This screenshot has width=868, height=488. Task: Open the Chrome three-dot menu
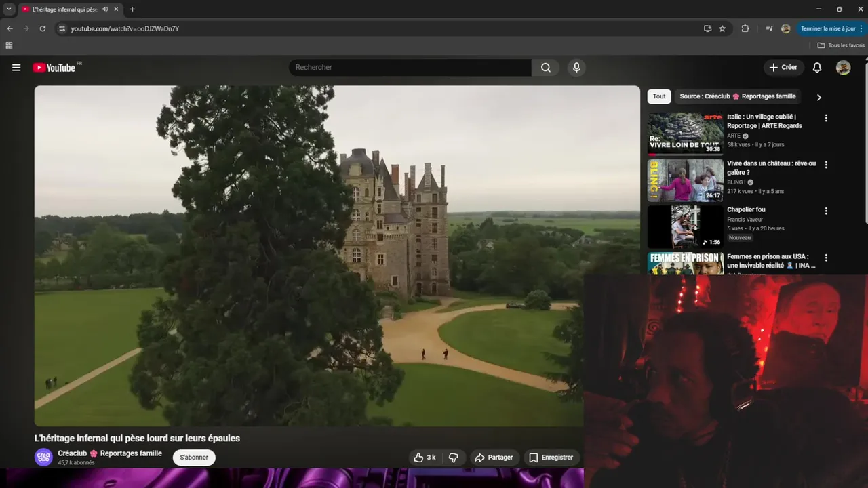click(861, 28)
